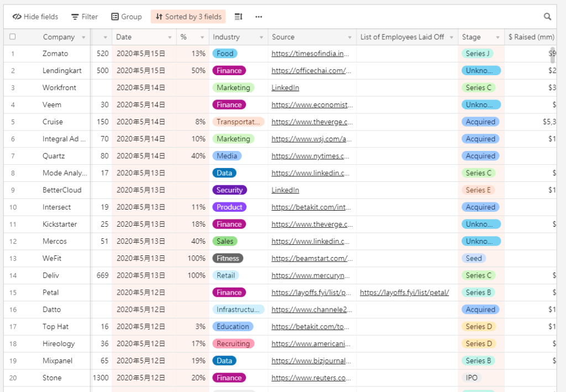Toggle the select-all checkbox in header

click(13, 36)
